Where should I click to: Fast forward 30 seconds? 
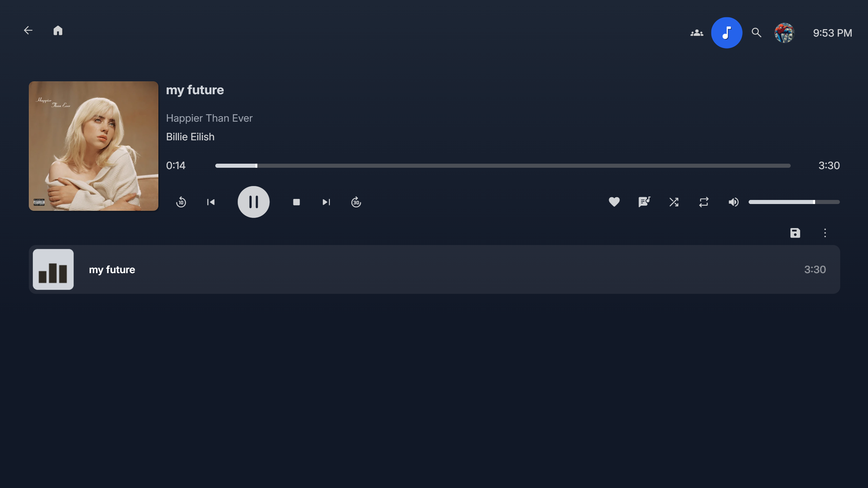click(356, 202)
